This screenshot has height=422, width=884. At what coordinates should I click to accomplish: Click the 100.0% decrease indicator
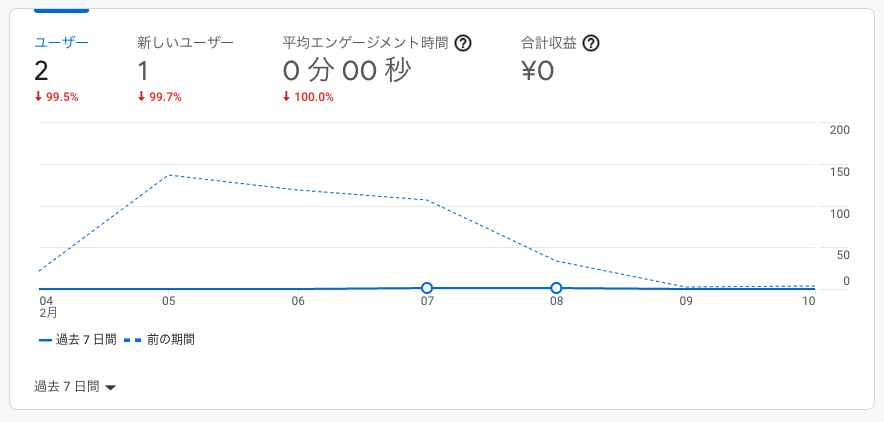308,97
